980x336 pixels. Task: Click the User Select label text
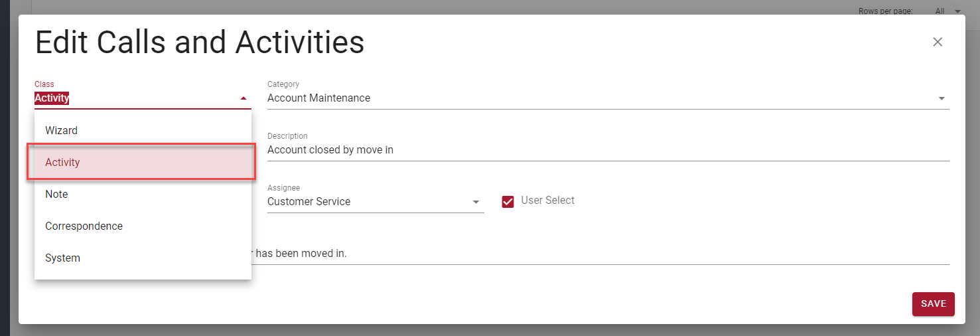point(547,201)
